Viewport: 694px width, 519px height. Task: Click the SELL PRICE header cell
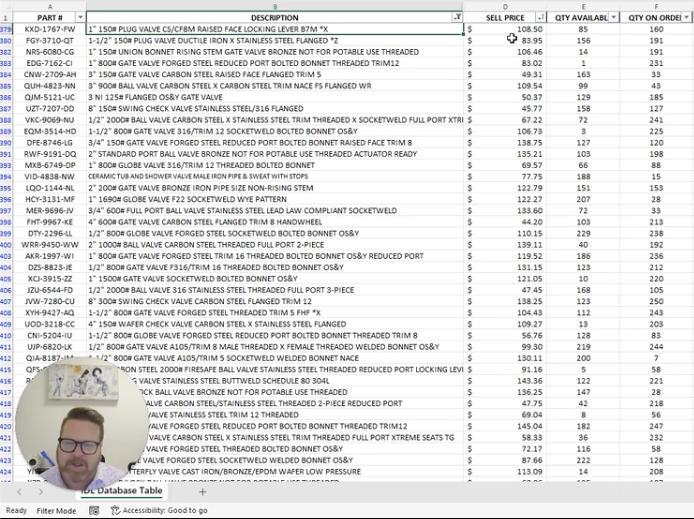[x=505, y=17]
